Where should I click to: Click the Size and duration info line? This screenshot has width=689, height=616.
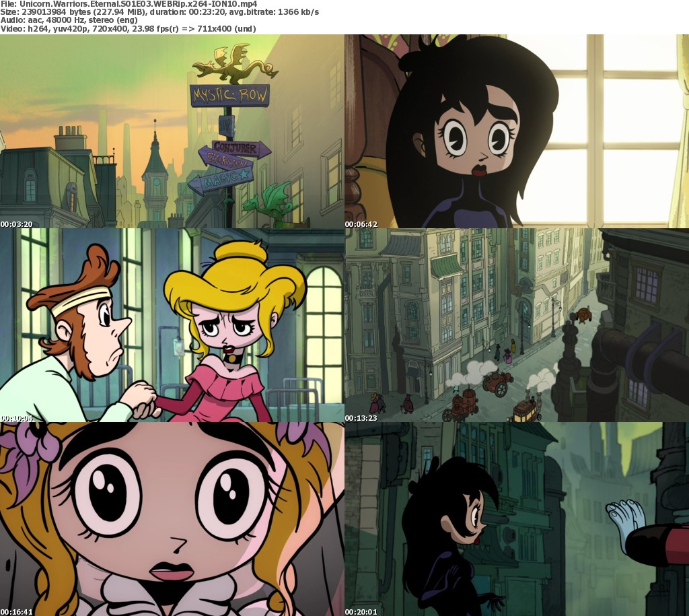point(159,13)
